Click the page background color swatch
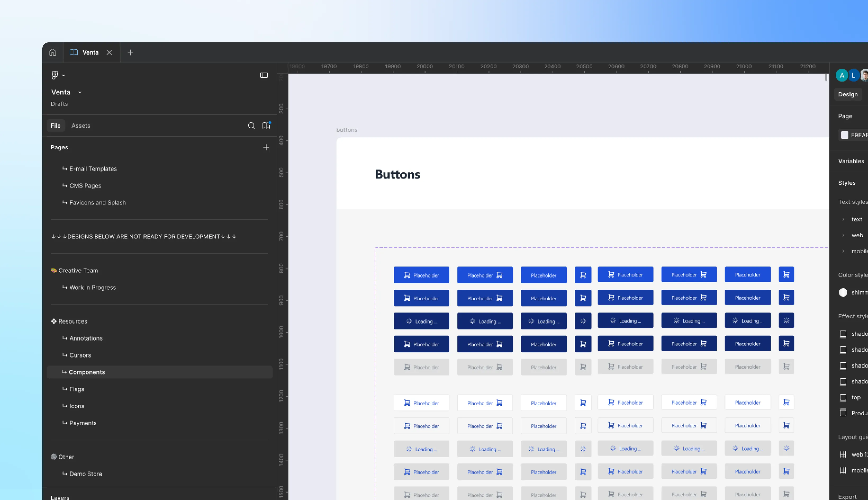This screenshot has height=500, width=868. tap(845, 135)
